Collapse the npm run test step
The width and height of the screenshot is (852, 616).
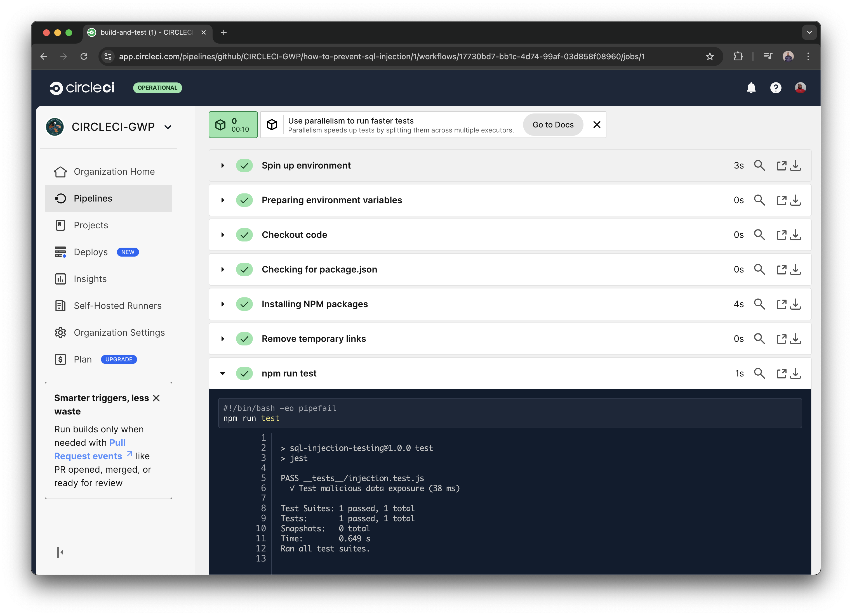click(x=222, y=373)
